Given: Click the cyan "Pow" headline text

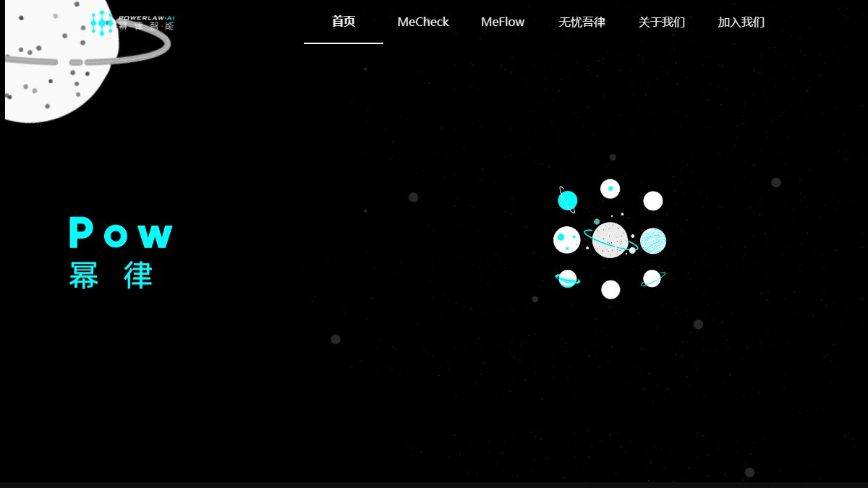Looking at the screenshot, I should pos(122,233).
